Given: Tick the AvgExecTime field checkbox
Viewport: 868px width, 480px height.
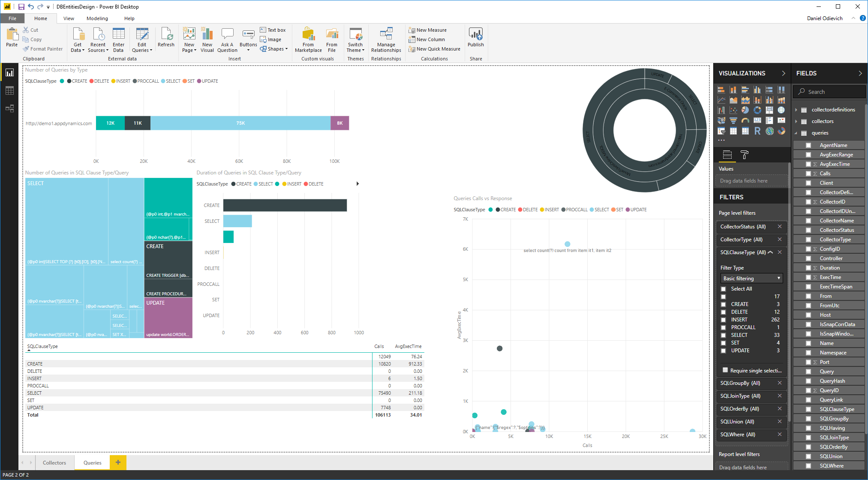Looking at the screenshot, I should click(x=808, y=164).
